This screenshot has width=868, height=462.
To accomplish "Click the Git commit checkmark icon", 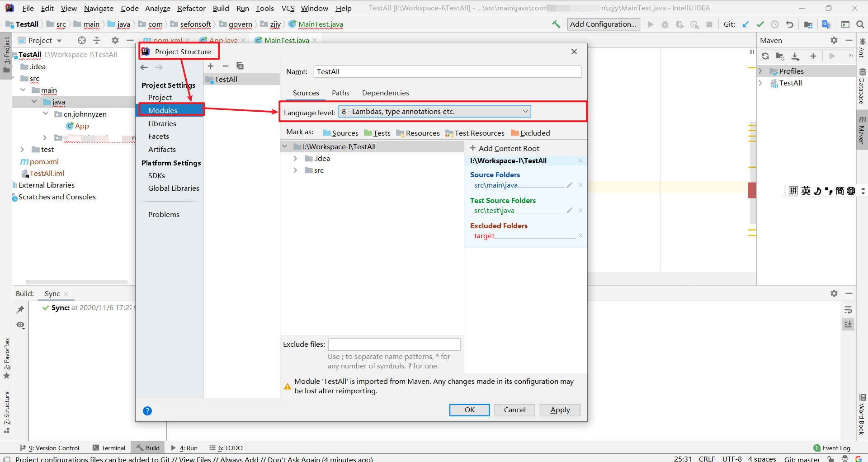I will [760, 24].
